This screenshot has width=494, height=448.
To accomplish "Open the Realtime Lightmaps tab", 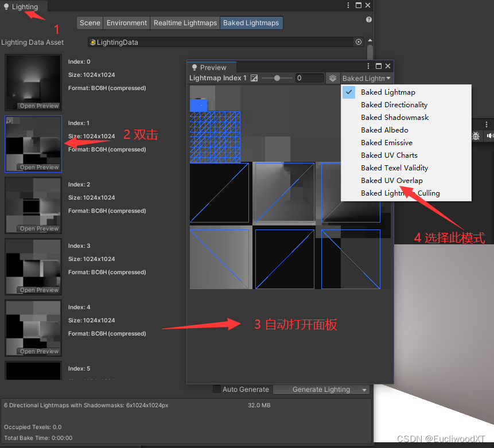I will [x=185, y=23].
